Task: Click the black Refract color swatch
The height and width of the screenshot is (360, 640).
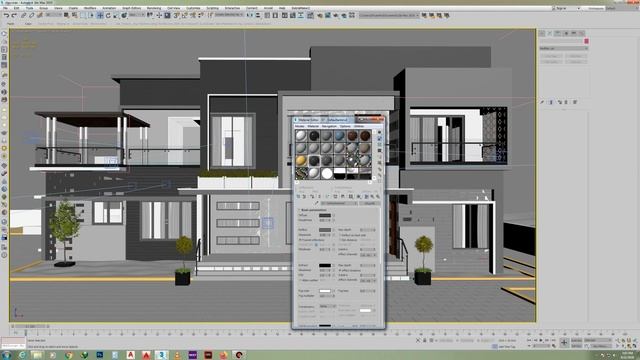Action: point(325,266)
